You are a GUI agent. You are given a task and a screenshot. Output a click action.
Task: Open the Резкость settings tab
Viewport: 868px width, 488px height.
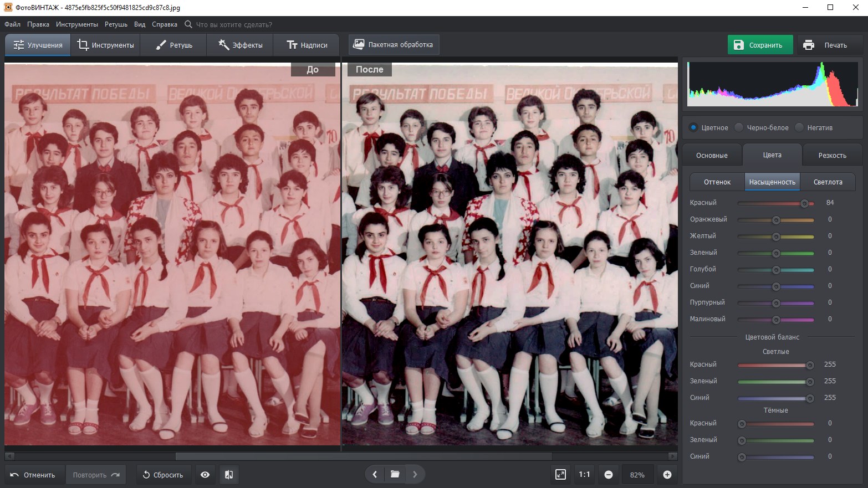click(x=832, y=155)
